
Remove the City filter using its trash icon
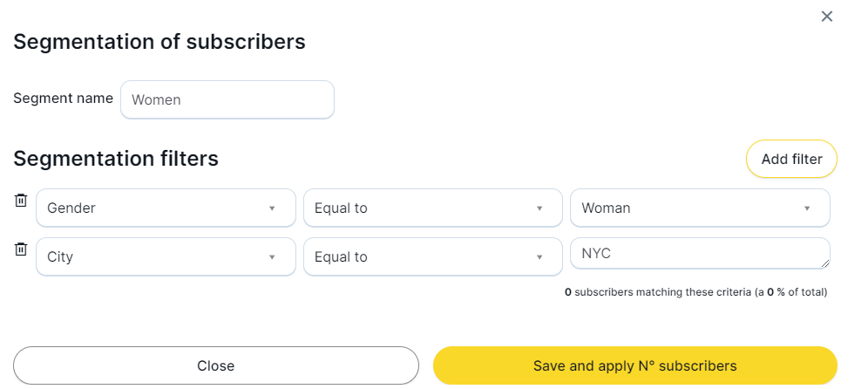21,249
